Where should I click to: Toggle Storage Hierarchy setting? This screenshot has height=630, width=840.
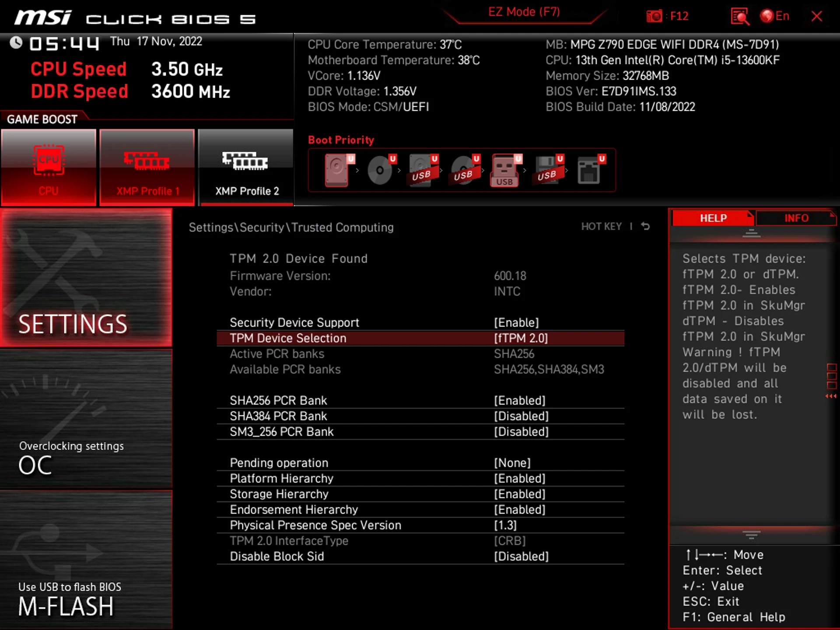pos(420,494)
